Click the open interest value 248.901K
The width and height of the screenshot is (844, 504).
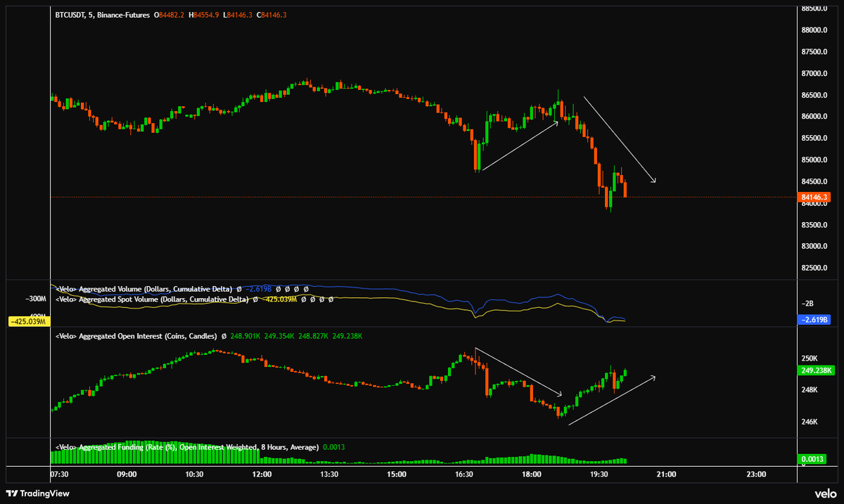tap(245, 337)
